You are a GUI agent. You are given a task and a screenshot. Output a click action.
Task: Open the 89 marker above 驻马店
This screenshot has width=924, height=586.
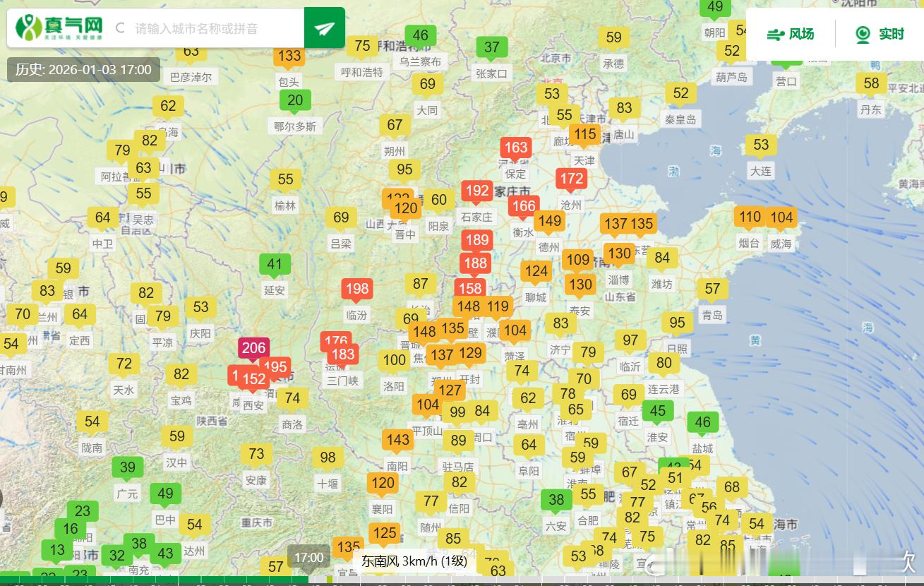[458, 442]
